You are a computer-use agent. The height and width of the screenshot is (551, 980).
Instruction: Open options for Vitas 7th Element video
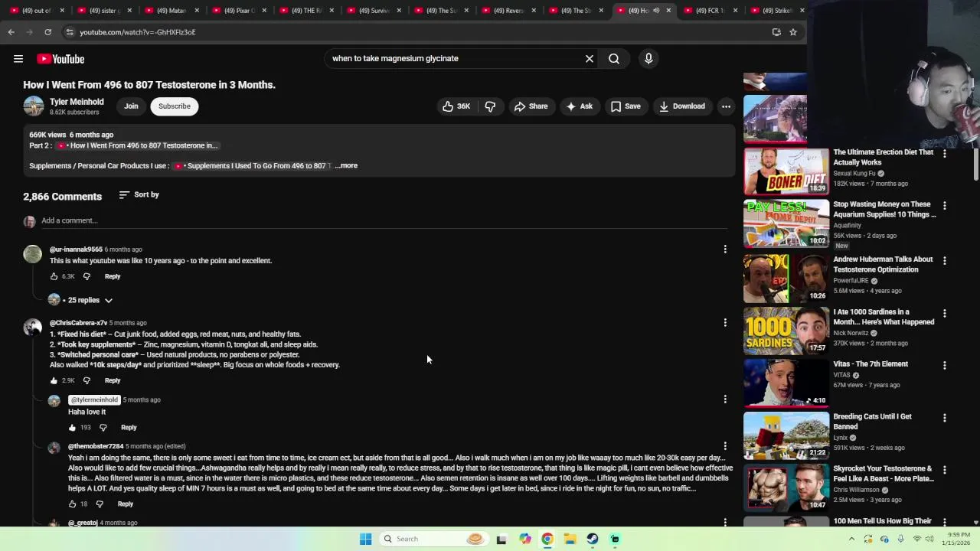click(944, 366)
